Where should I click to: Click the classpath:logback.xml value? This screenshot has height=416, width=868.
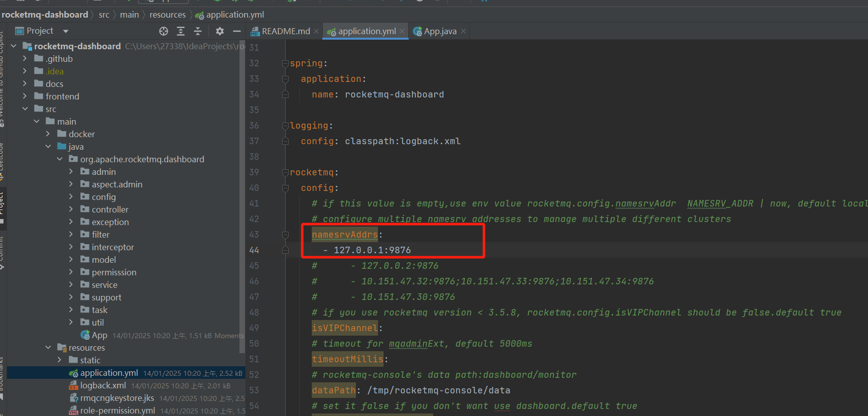point(403,141)
